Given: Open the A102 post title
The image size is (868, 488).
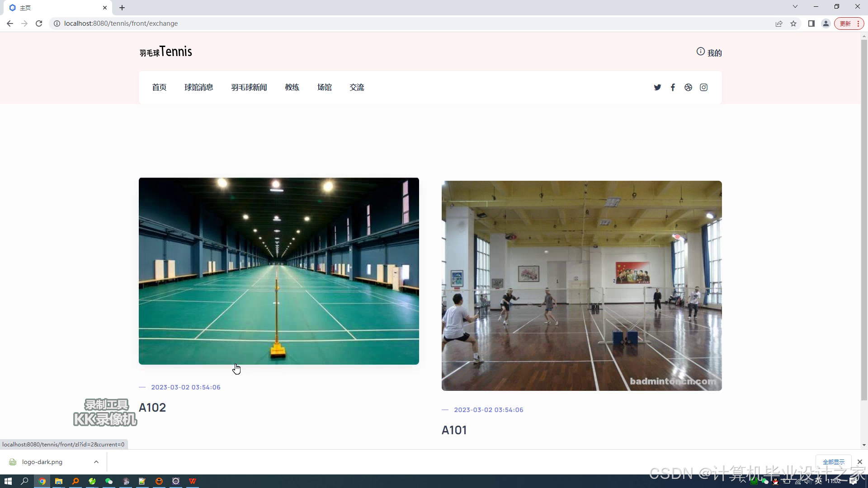Looking at the screenshot, I should coord(152,408).
